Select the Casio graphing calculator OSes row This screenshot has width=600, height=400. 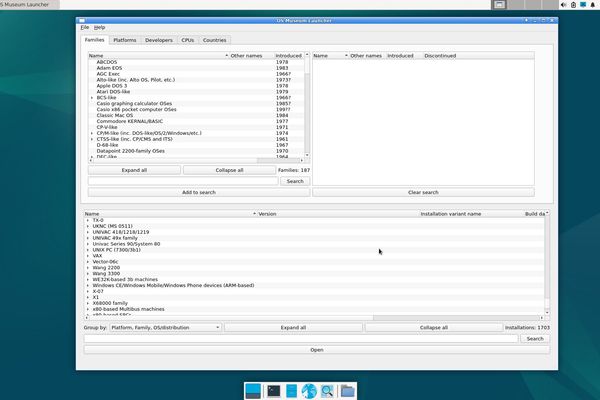coord(196,103)
